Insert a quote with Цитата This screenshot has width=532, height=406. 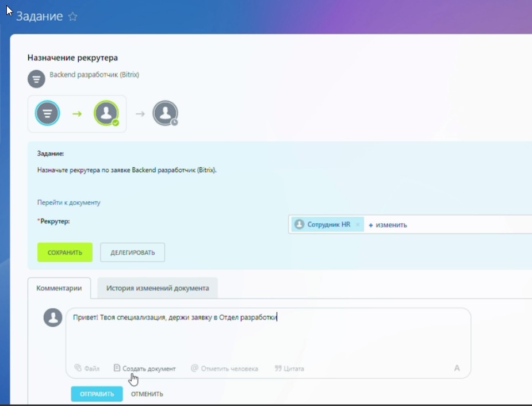coord(289,369)
